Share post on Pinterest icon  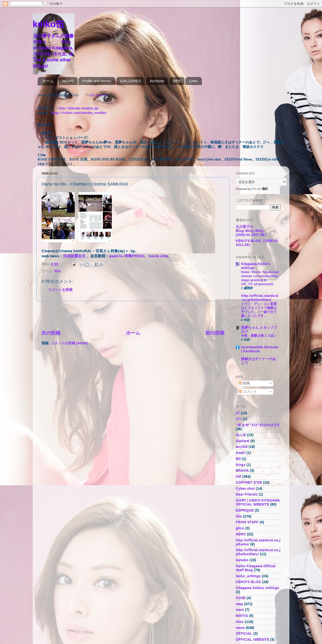coord(101,264)
